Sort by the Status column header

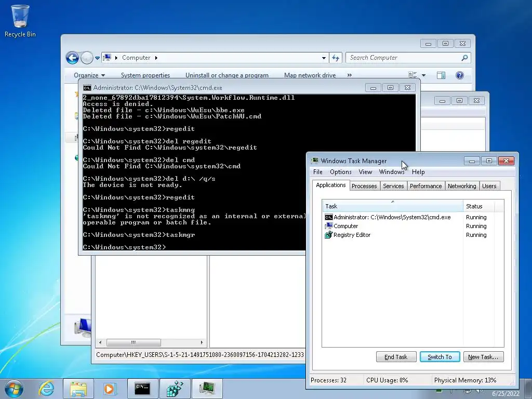coord(478,206)
